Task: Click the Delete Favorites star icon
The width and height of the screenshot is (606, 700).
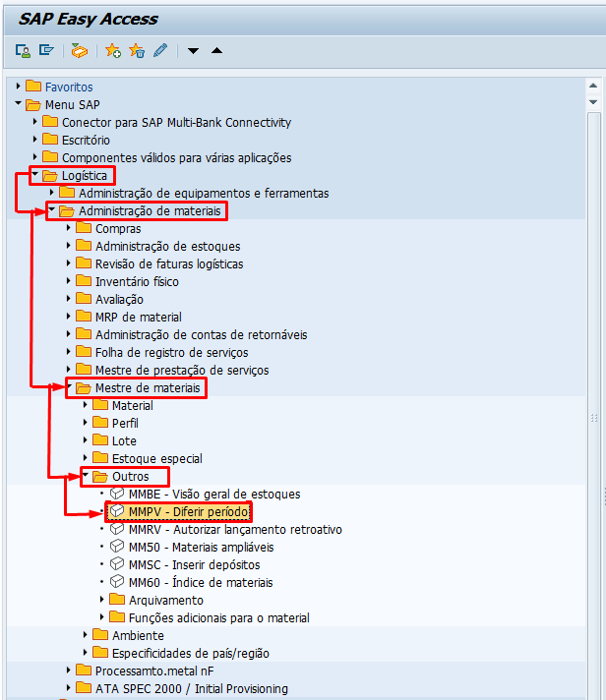Action: [137, 50]
